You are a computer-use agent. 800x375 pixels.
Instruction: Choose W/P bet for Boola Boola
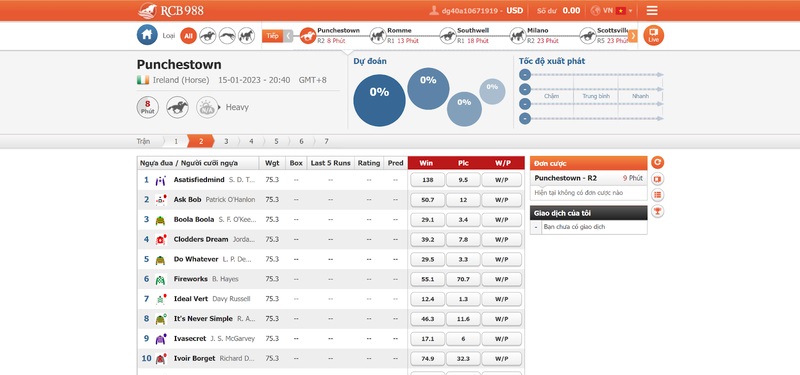502,220
